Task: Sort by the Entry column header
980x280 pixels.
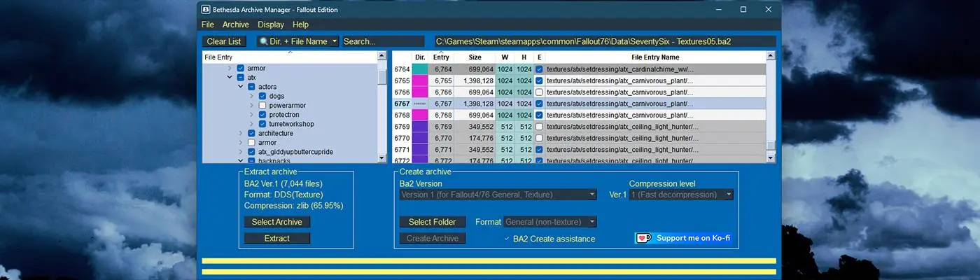Action: coord(441,57)
